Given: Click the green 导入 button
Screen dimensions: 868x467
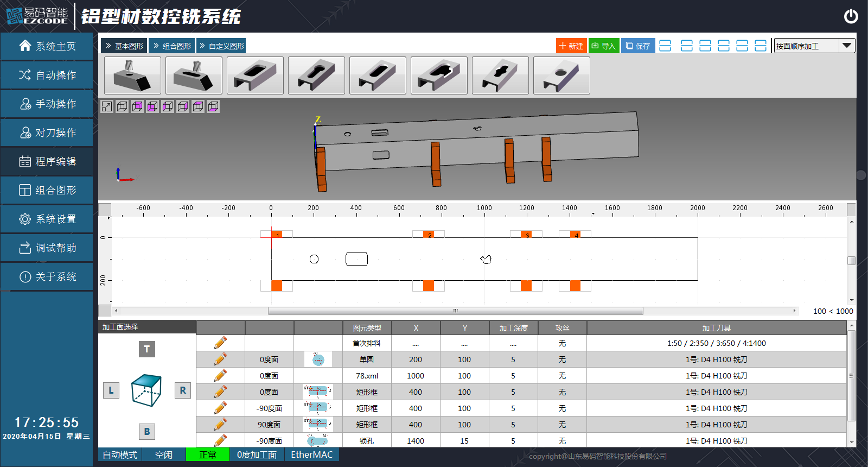Looking at the screenshot, I should click(603, 46).
